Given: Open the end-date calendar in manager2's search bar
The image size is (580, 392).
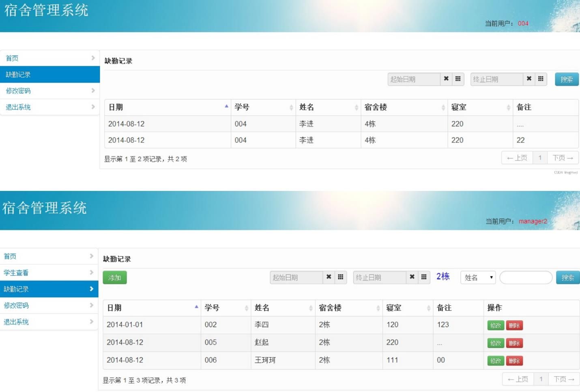Looking at the screenshot, I should [424, 277].
